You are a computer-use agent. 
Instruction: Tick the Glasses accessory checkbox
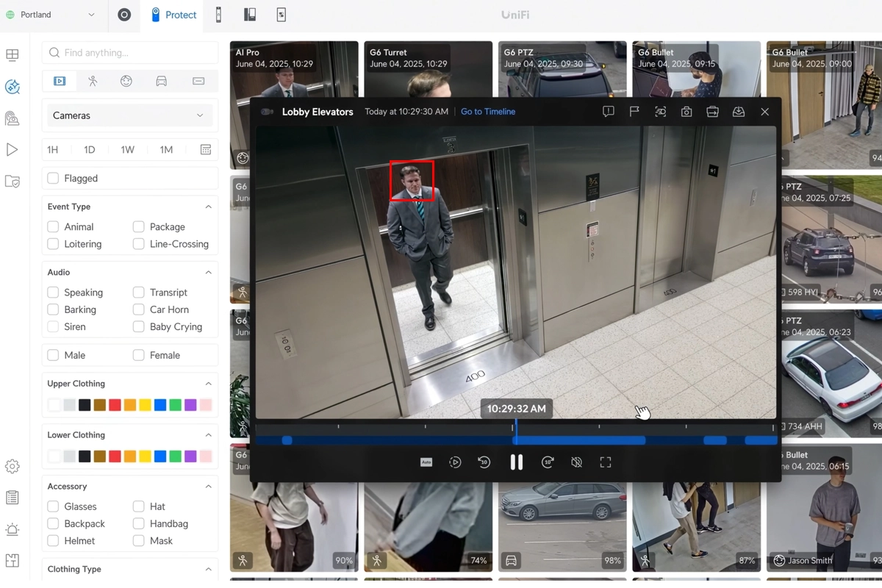(x=53, y=506)
